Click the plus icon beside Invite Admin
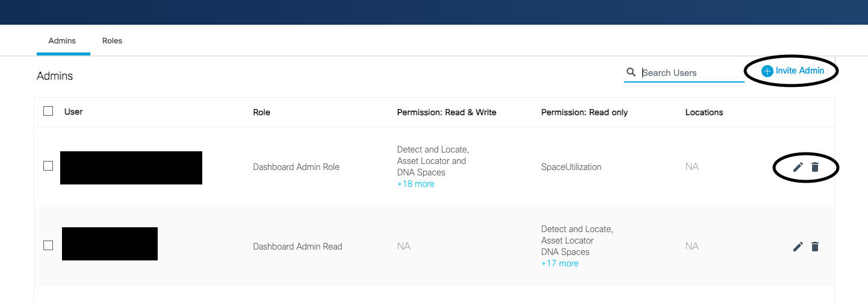Image resolution: width=868 pixels, height=302 pixels. 767,71
